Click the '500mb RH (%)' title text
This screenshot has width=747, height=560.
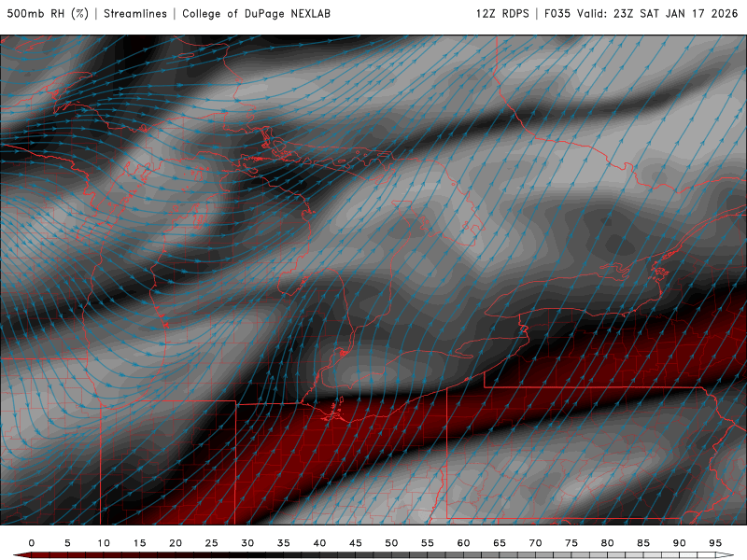[49, 14]
